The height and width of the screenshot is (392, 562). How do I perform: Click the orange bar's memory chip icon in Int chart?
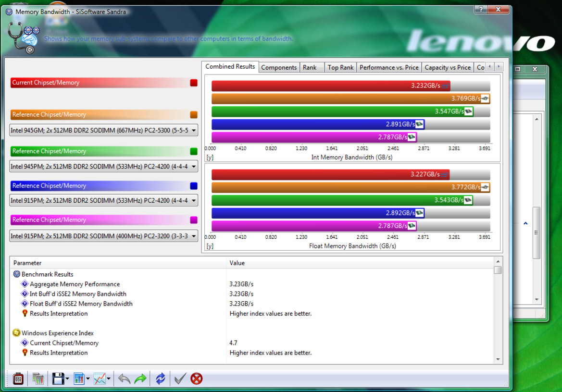[x=485, y=98]
